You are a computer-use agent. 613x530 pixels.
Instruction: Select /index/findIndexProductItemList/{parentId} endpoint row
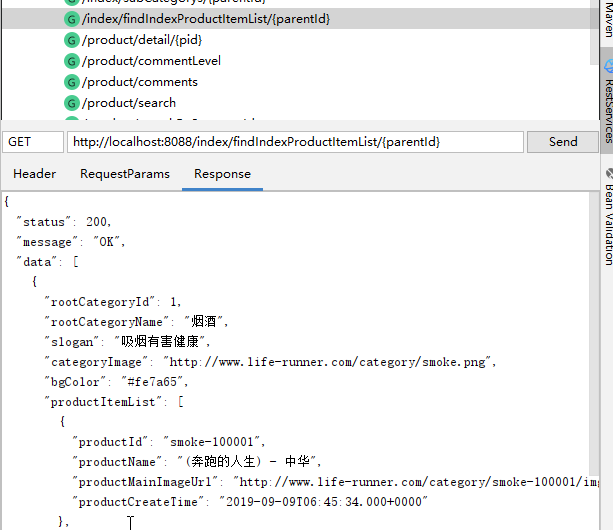coord(300,19)
